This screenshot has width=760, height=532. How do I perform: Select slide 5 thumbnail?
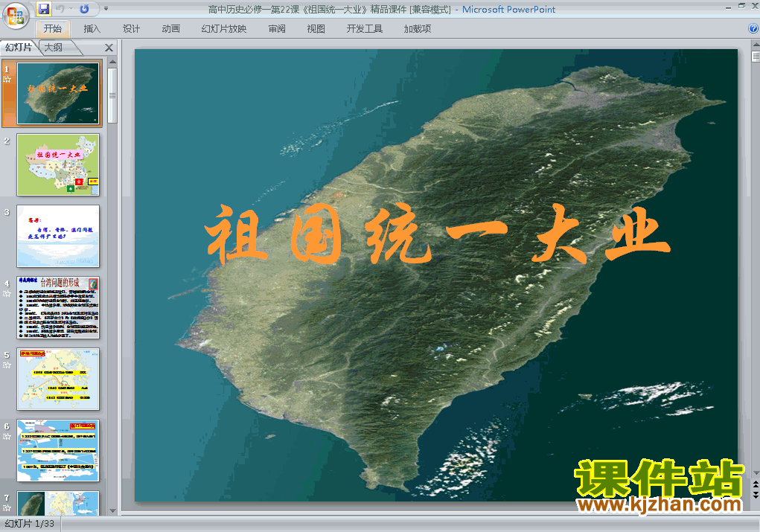point(58,379)
